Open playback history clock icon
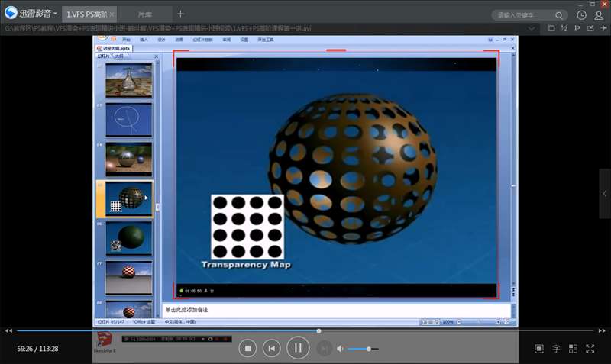The height and width of the screenshot is (364, 611). pyautogui.click(x=582, y=14)
